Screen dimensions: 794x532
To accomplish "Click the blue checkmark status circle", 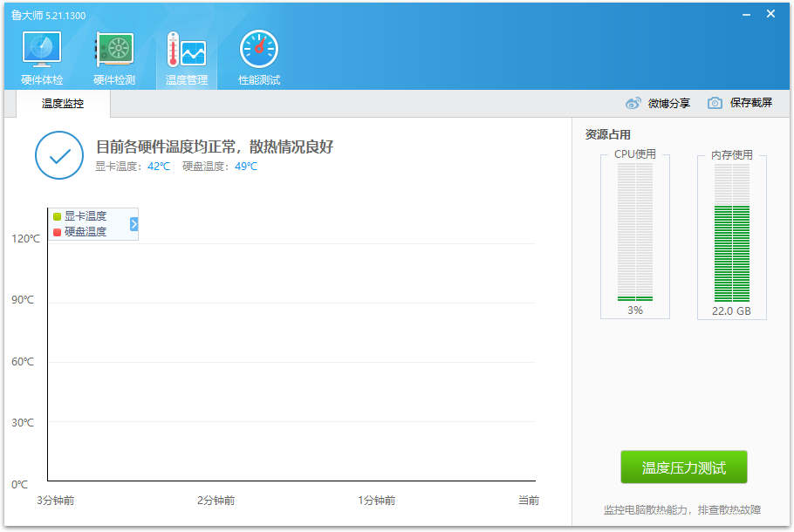I will 58,155.
